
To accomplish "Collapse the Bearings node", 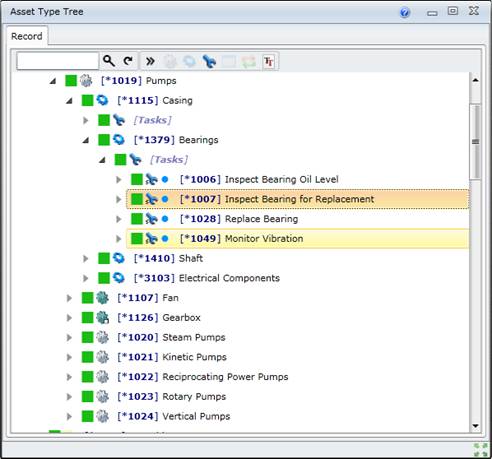I will (86, 140).
